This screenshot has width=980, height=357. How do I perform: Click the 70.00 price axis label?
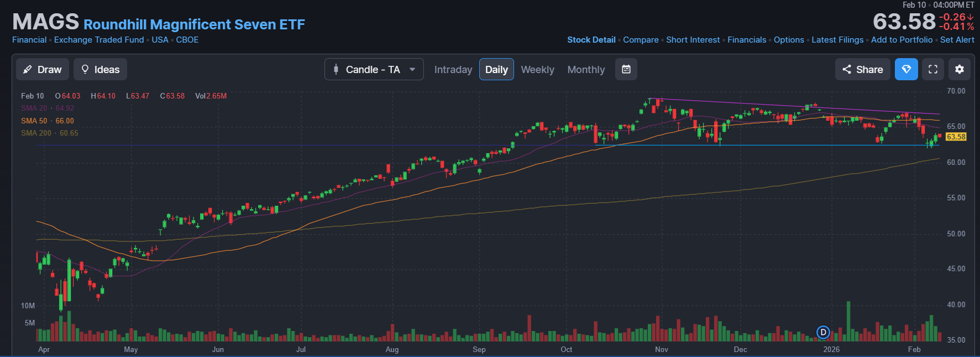956,91
